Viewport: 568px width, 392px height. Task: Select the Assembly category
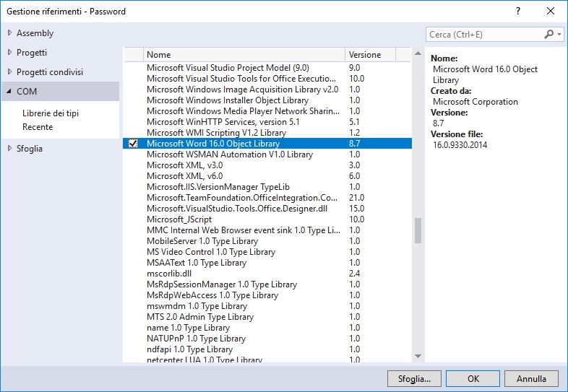coord(35,33)
